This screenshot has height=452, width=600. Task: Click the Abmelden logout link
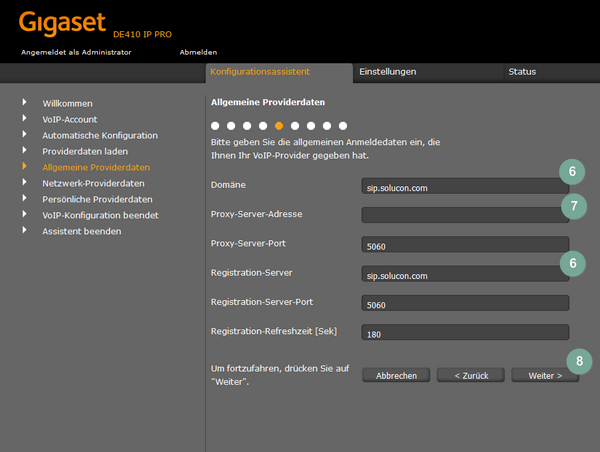tap(198, 51)
